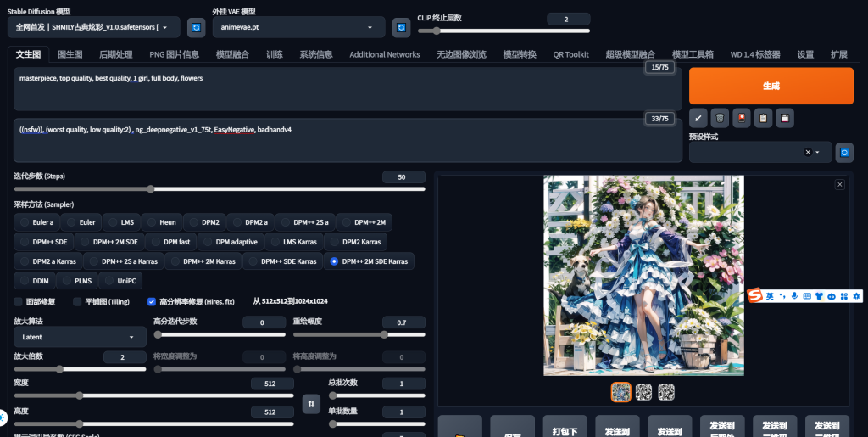Click the 迭代步数 (Steps) slider
Image resolution: width=868 pixels, height=437 pixels.
click(219, 188)
